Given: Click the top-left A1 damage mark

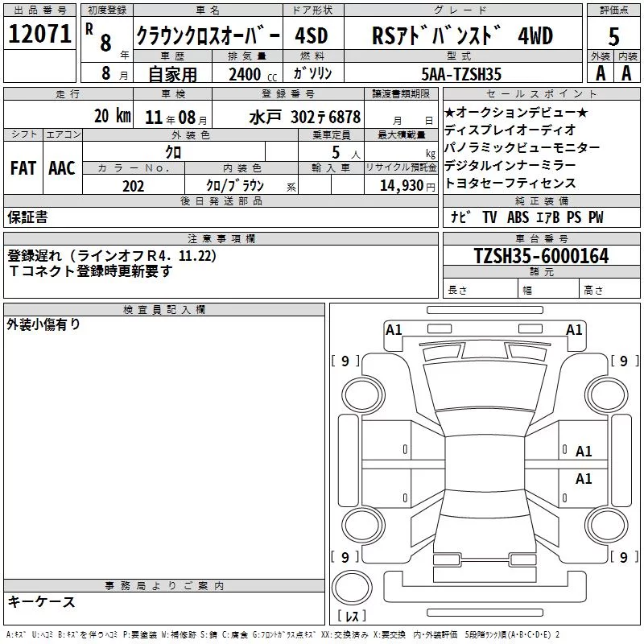Looking at the screenshot, I should 394,330.
